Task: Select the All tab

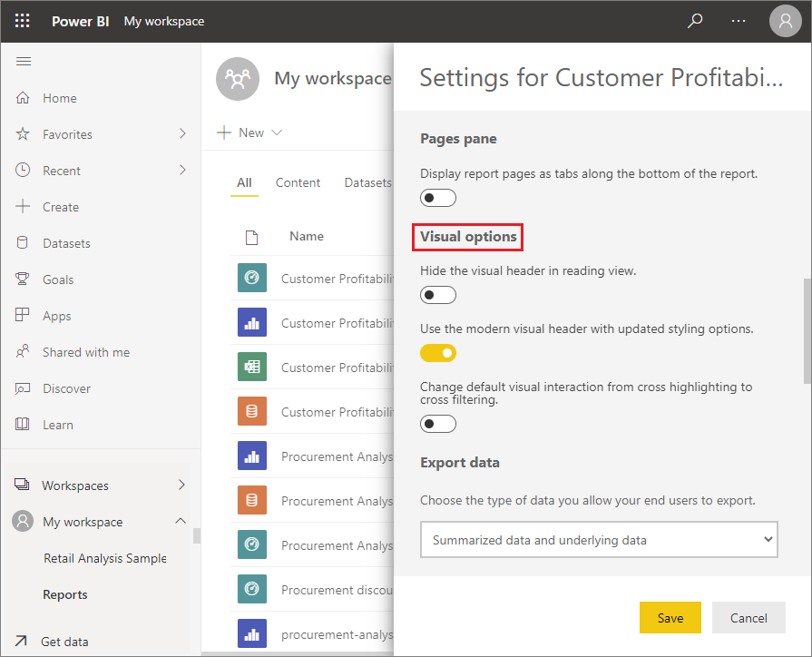Action: [x=244, y=183]
